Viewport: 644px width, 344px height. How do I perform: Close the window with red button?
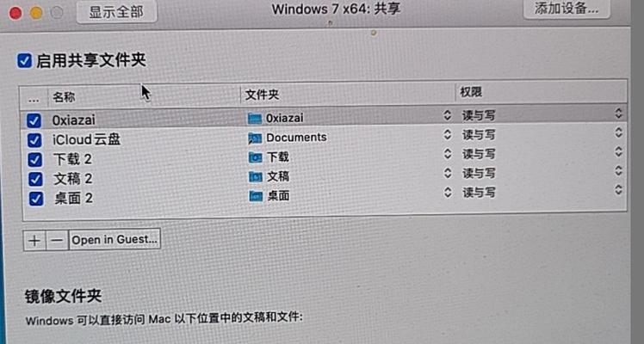[x=15, y=13]
